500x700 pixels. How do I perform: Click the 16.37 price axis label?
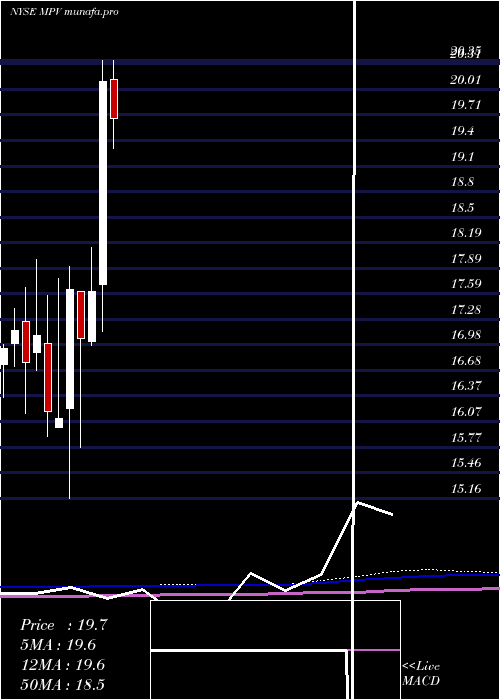[x=466, y=386]
